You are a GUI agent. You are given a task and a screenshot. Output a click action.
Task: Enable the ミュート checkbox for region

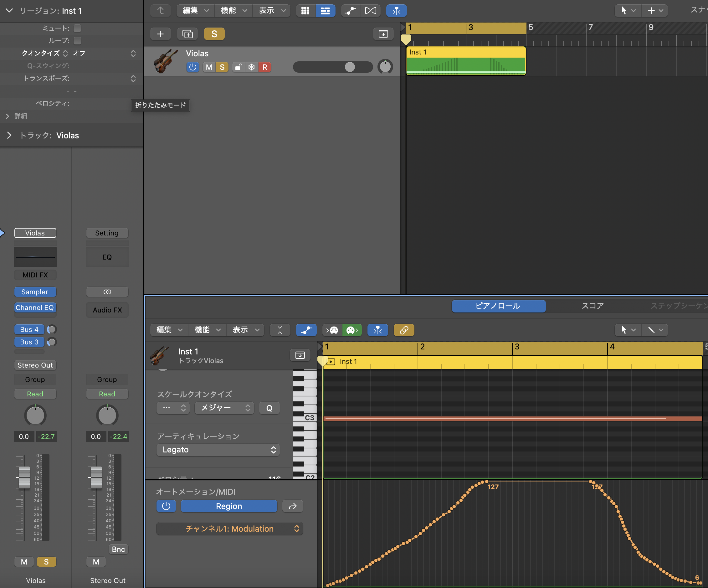77,28
